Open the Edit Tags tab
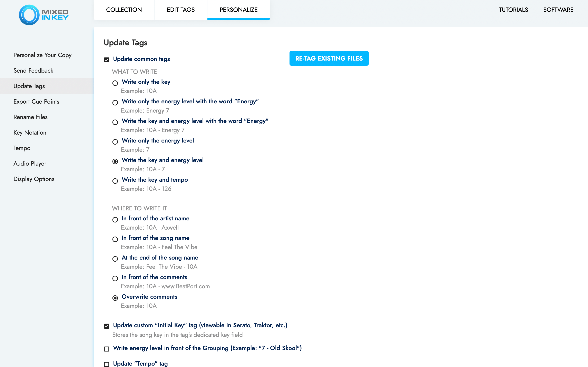 point(180,10)
